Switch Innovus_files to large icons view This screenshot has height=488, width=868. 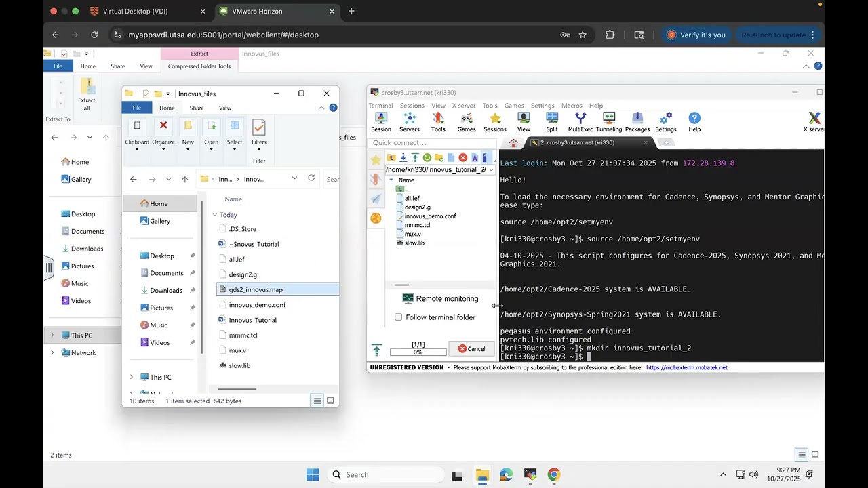[x=330, y=401]
